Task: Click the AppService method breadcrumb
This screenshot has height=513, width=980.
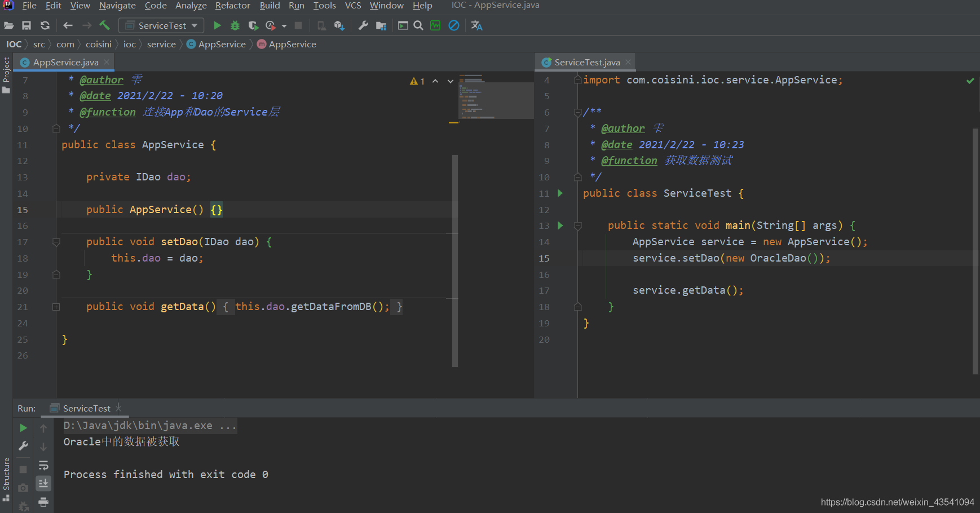Action: click(286, 44)
